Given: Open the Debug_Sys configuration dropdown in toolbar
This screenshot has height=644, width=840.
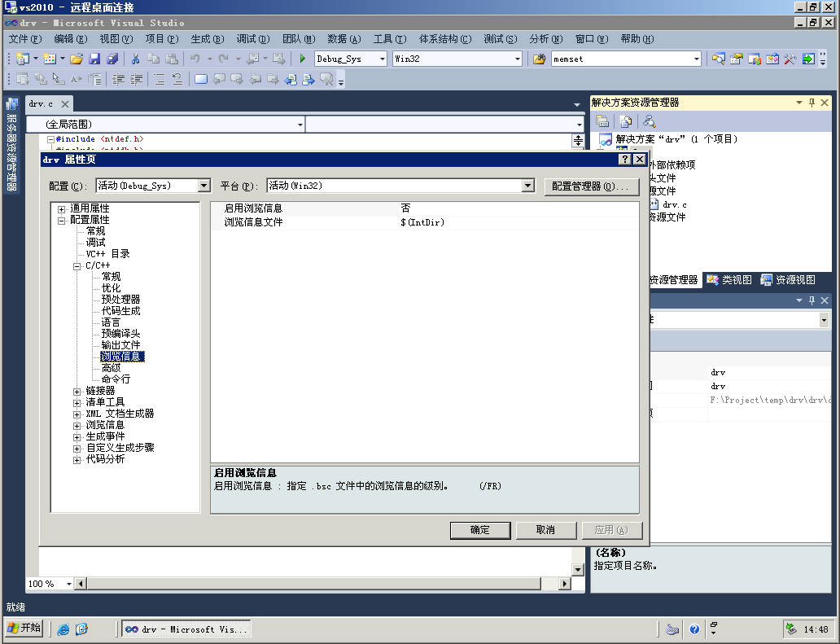Looking at the screenshot, I should click(x=382, y=59).
